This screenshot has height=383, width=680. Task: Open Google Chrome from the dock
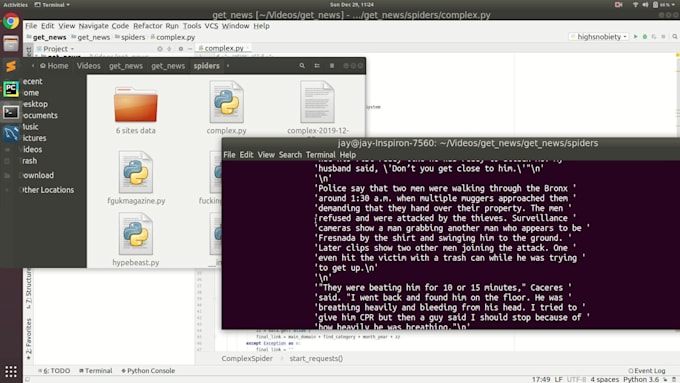click(11, 21)
